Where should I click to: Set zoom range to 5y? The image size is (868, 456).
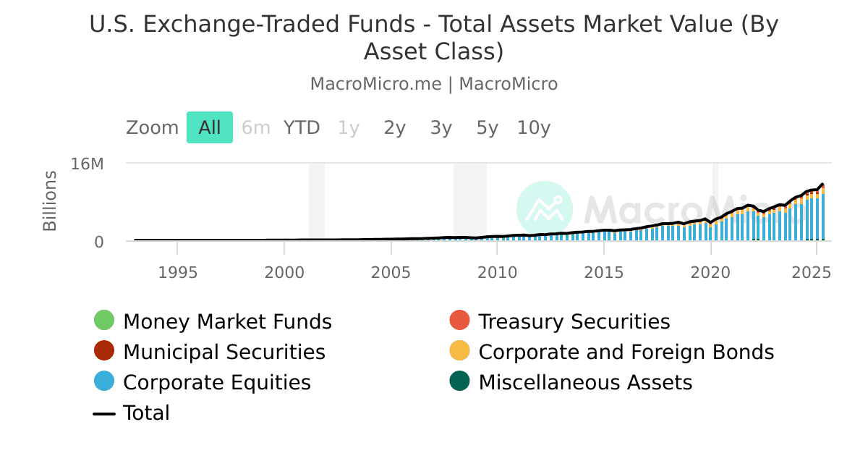488,127
